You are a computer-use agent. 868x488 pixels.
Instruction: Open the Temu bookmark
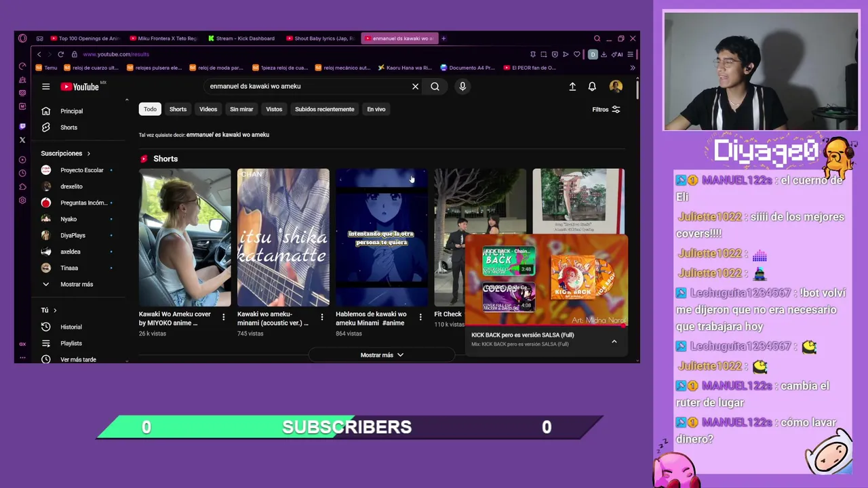47,68
